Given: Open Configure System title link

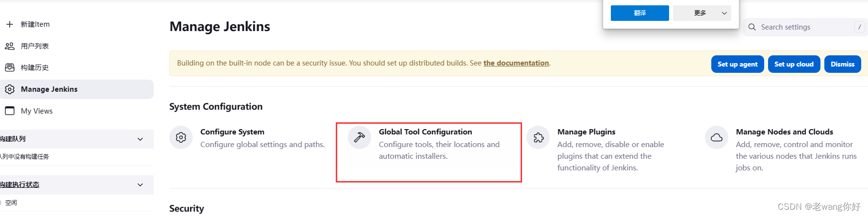Looking at the screenshot, I should [x=232, y=132].
